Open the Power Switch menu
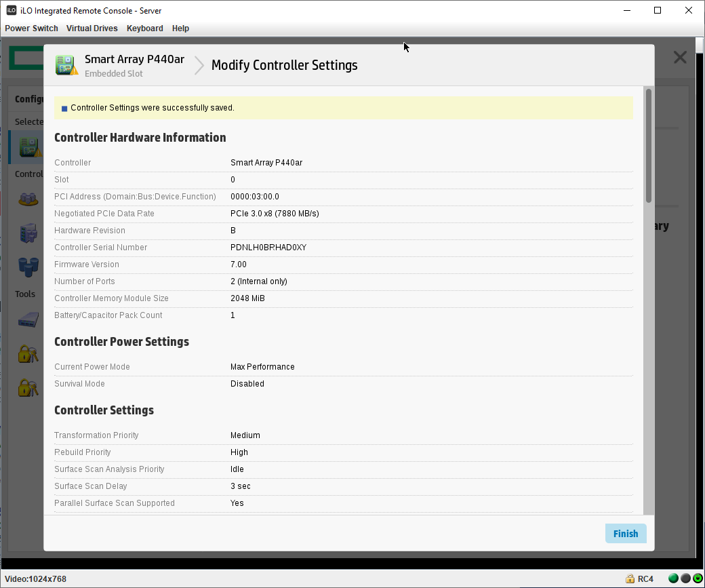Screen dimensions: 705x588 pyautogui.click(x=31, y=28)
